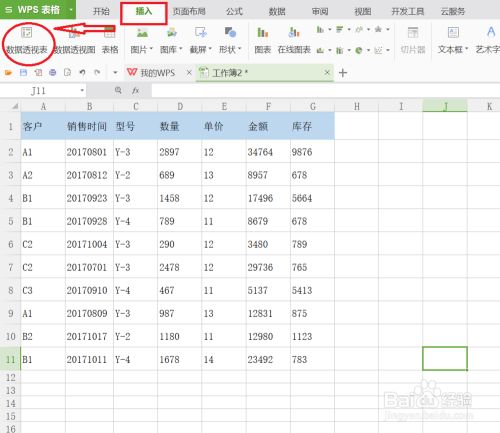500x433 pixels.
Task: Click the selected cell J11
Action: click(445, 359)
